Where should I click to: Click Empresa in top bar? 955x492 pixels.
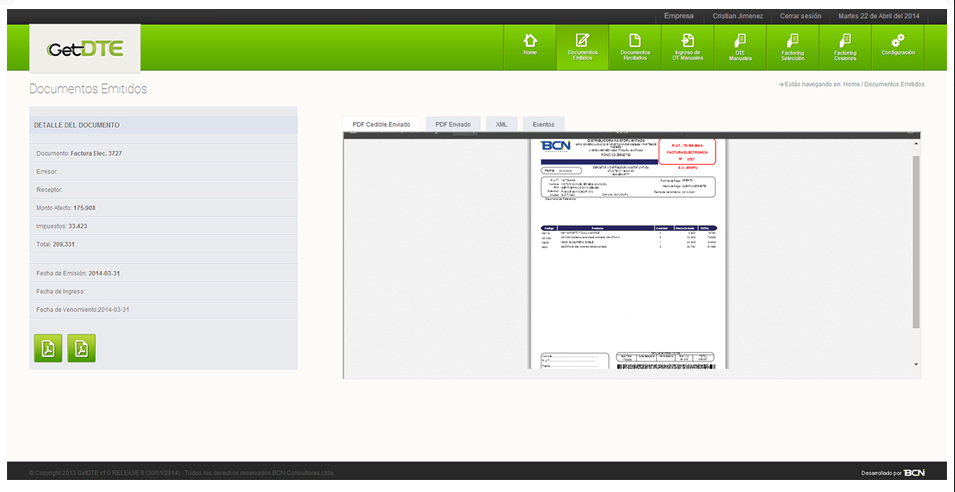click(x=678, y=16)
